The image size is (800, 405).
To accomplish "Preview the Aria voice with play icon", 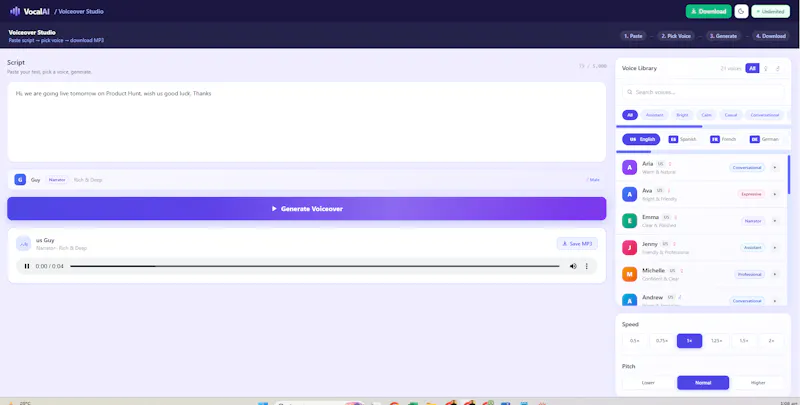I will [x=774, y=167].
